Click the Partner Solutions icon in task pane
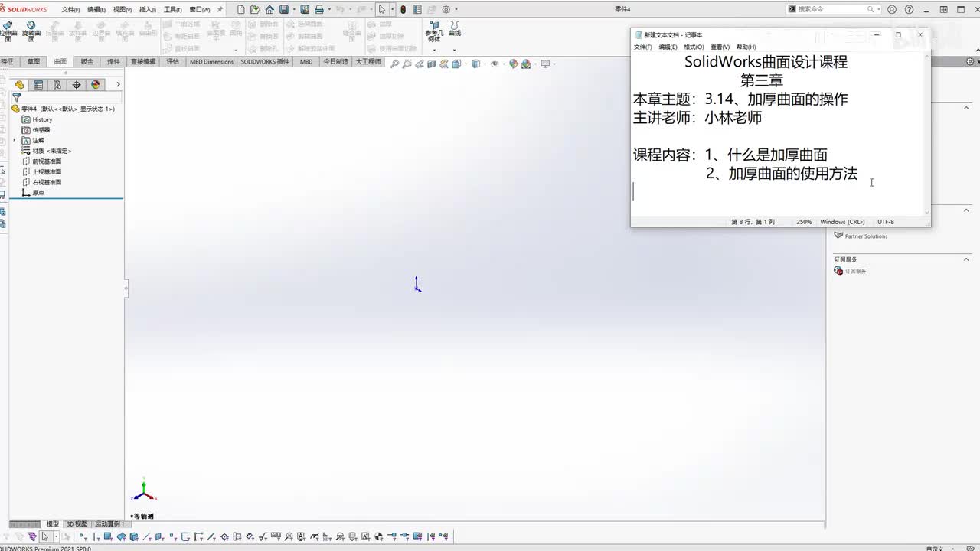980x551 pixels. tap(838, 236)
